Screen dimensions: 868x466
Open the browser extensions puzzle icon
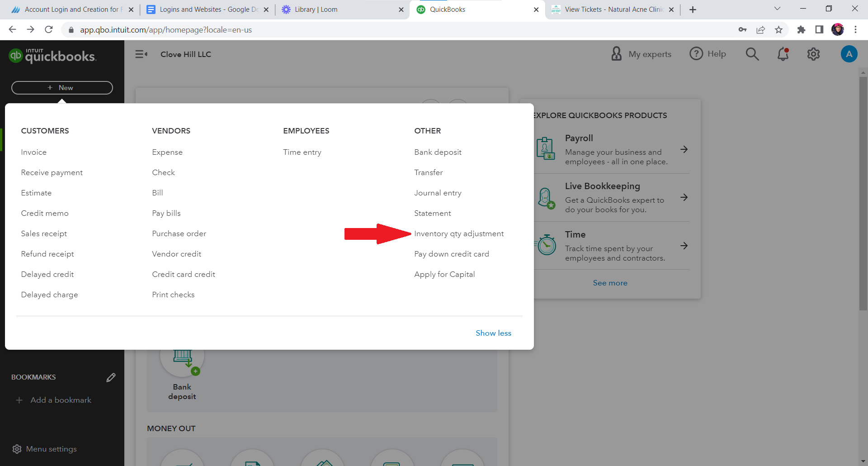coord(801,30)
